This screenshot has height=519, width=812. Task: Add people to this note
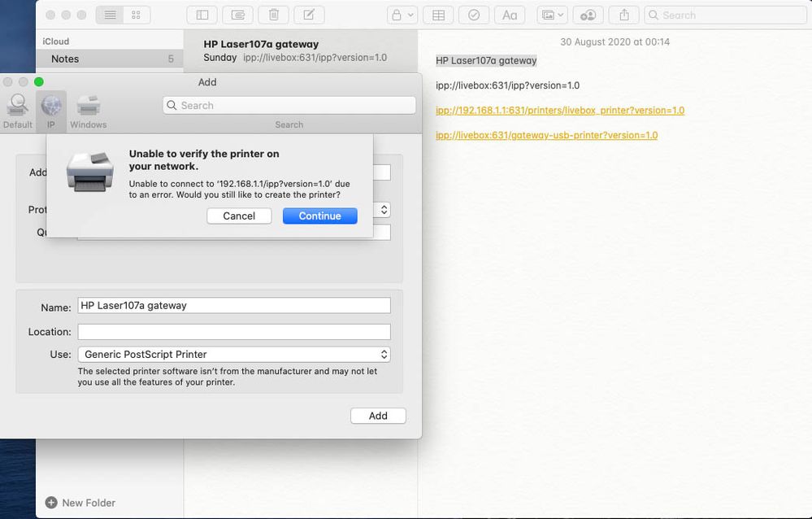[588, 15]
